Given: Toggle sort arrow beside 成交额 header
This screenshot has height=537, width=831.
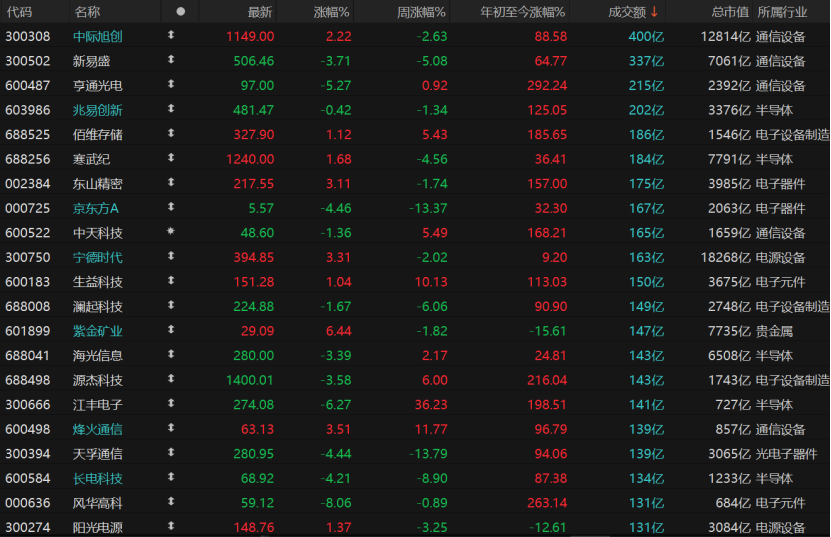Looking at the screenshot, I should coord(655,12).
